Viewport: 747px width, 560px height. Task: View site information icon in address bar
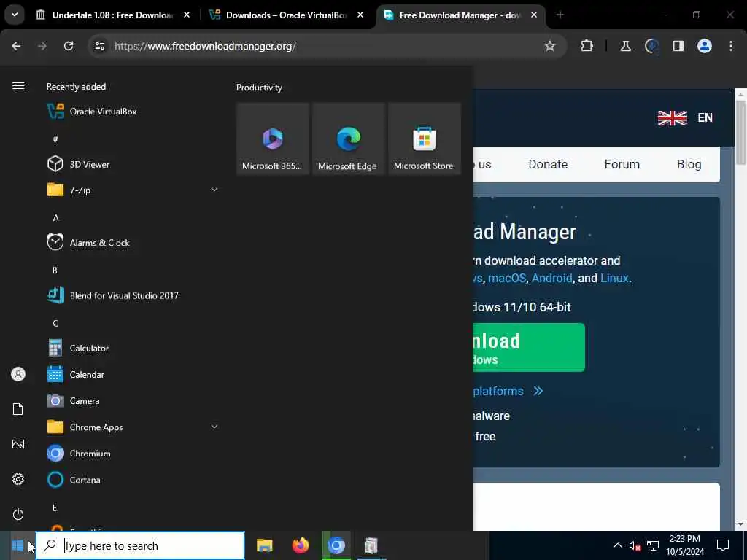point(99,46)
